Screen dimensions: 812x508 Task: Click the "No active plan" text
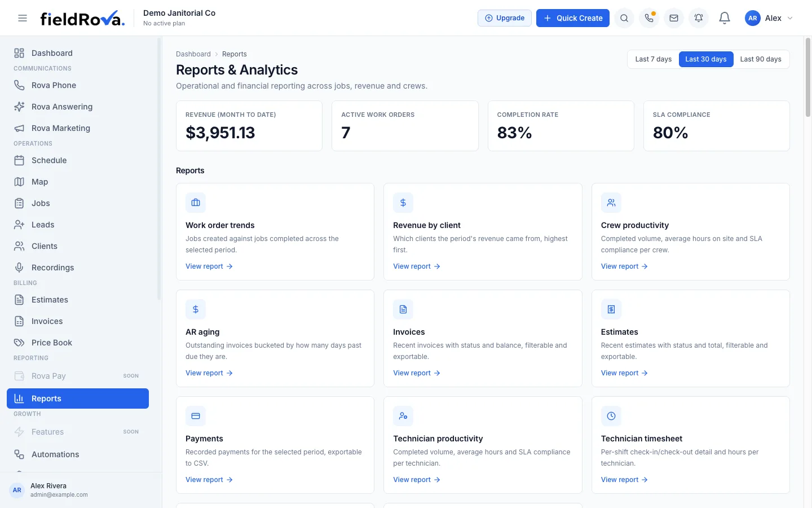pyautogui.click(x=164, y=23)
